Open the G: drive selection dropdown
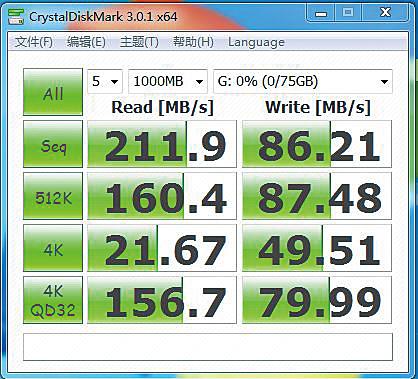Image resolution: width=418 pixels, height=379 pixels. pyautogui.click(x=303, y=81)
